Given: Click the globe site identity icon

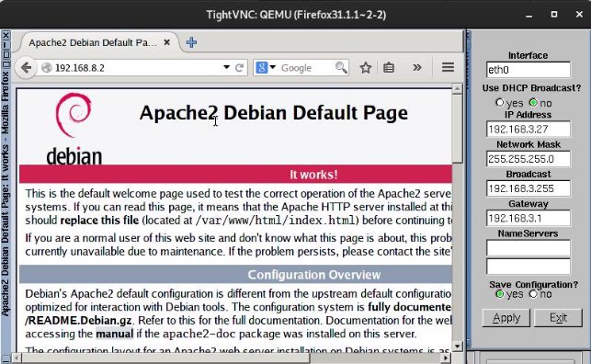Looking at the screenshot, I should click(47, 68).
